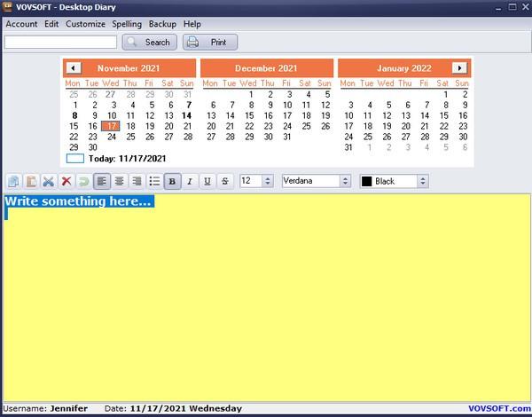Change font size 12 with stepper arrows
The height and width of the screenshot is (417, 532).
point(268,181)
